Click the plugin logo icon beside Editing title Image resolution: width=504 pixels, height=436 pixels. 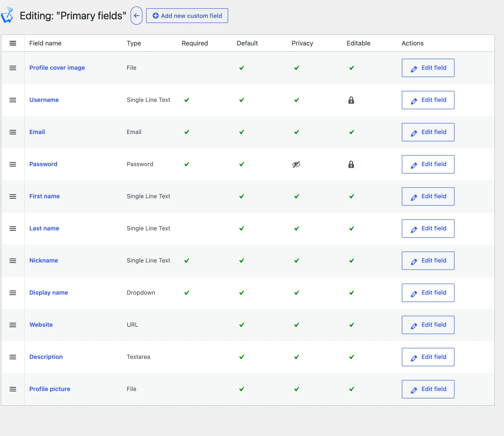pyautogui.click(x=7, y=15)
